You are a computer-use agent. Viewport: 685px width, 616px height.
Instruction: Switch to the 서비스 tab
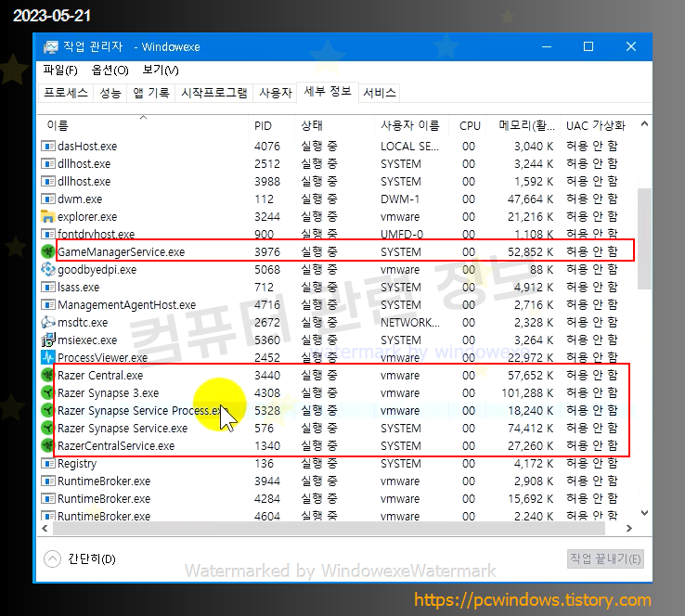click(x=380, y=93)
